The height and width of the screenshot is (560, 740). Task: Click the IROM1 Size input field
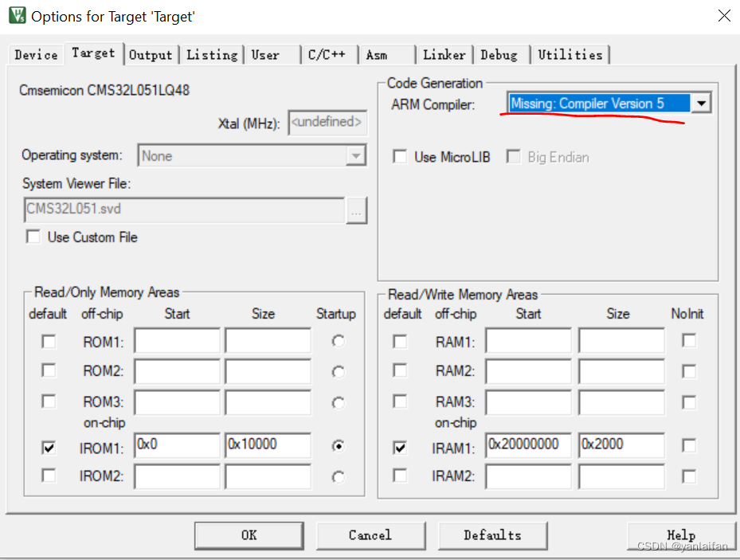(x=268, y=446)
